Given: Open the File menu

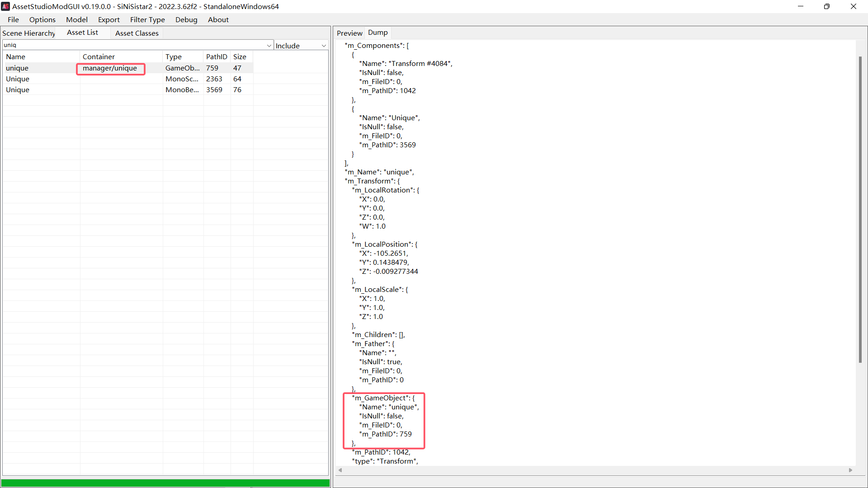Looking at the screenshot, I should [13, 19].
